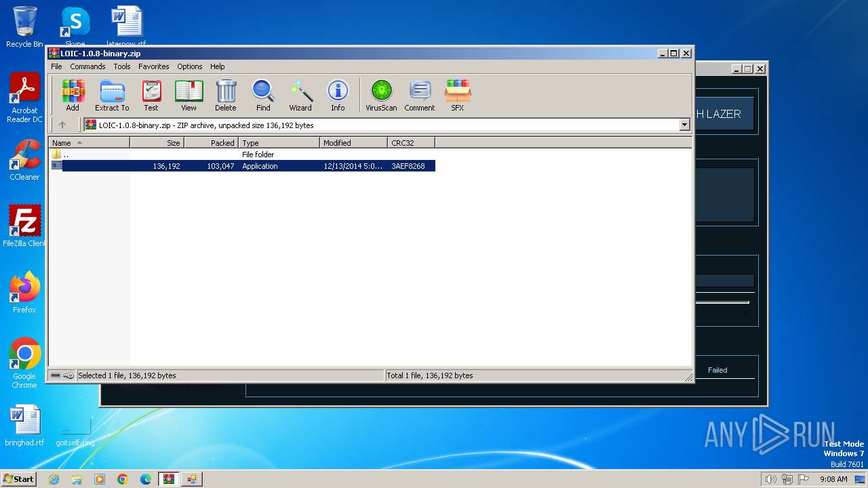The width and height of the screenshot is (868, 488).
Task: Open Firefox desktop shortcut
Action: pos(24,293)
